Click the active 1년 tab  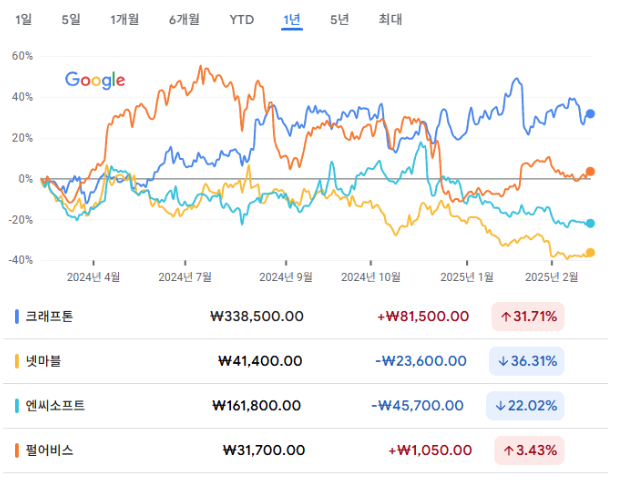[292, 19]
